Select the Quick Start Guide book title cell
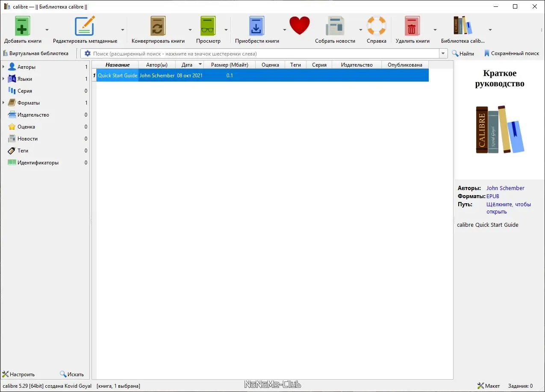The width and height of the screenshot is (545, 392). point(118,76)
